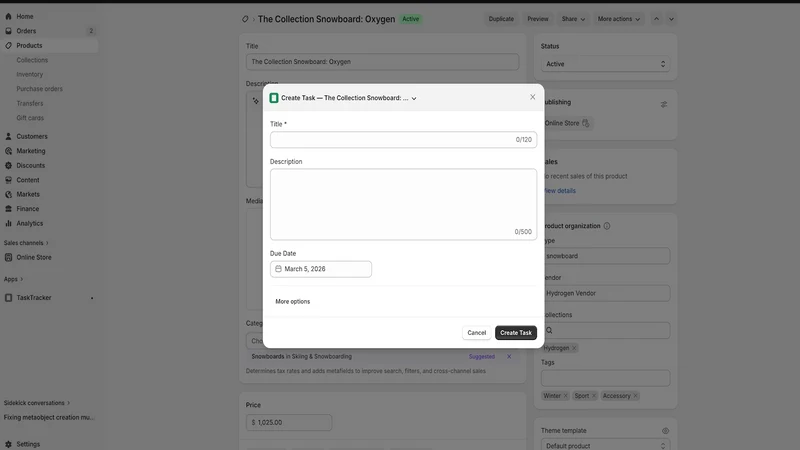Open the Default product template dropdown
Image resolution: width=800 pixels, height=450 pixels.
pos(605,445)
